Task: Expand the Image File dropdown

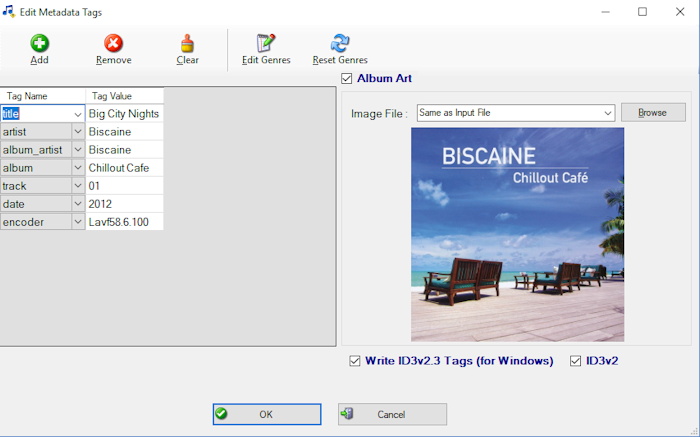Action: coord(608,113)
